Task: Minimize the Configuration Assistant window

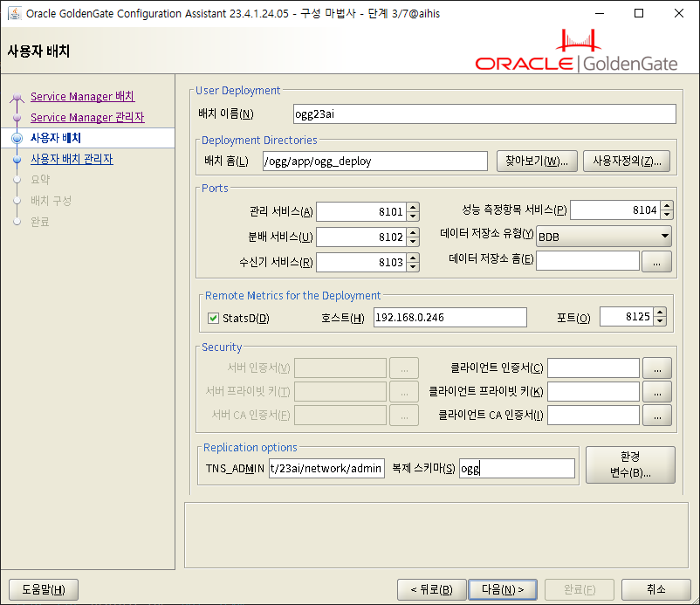Action: point(600,13)
